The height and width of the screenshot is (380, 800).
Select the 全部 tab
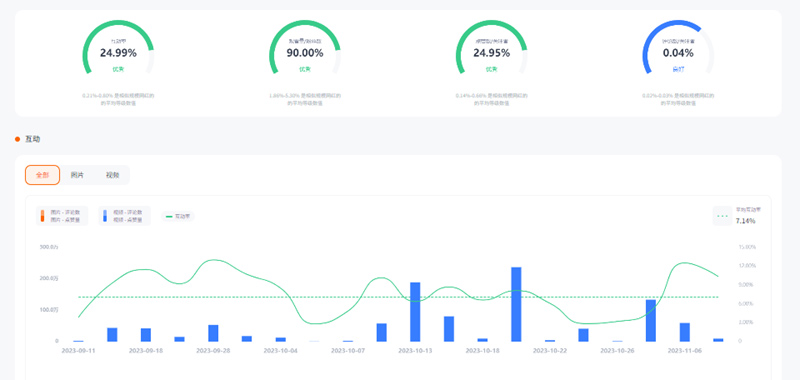click(42, 175)
